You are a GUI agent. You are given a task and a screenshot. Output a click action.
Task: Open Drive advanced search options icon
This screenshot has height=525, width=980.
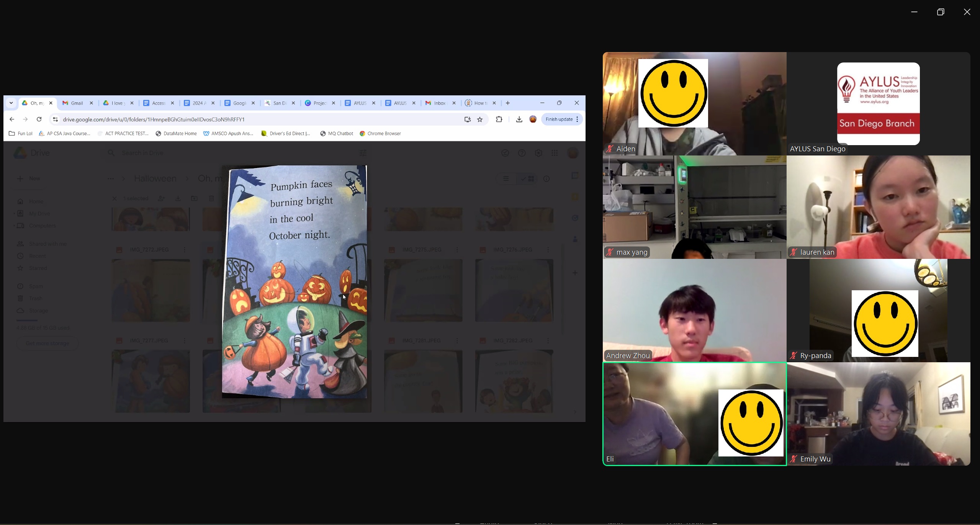coord(363,153)
